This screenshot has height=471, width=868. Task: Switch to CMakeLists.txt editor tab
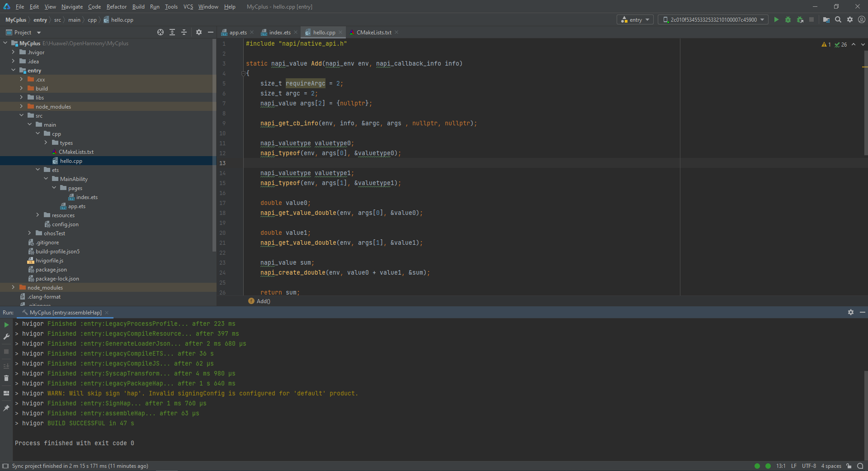click(x=374, y=32)
